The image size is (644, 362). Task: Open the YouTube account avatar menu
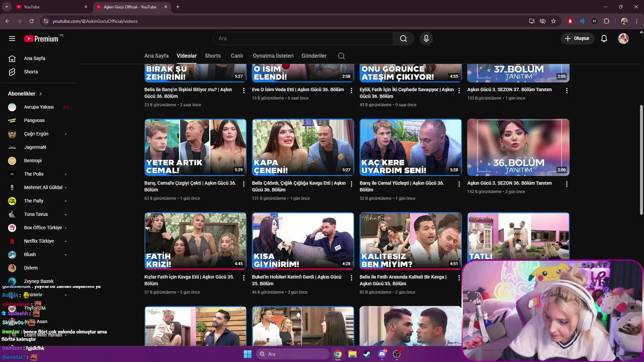(623, 39)
